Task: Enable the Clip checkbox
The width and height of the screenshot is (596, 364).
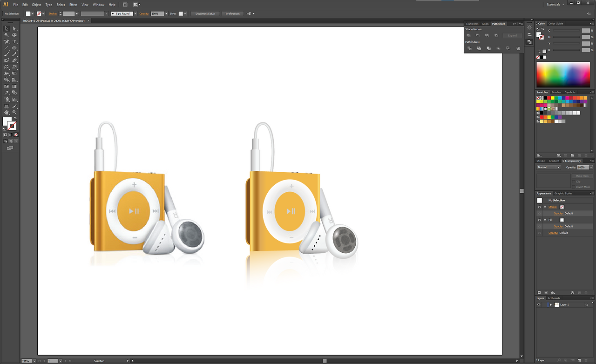Action: coord(573,182)
